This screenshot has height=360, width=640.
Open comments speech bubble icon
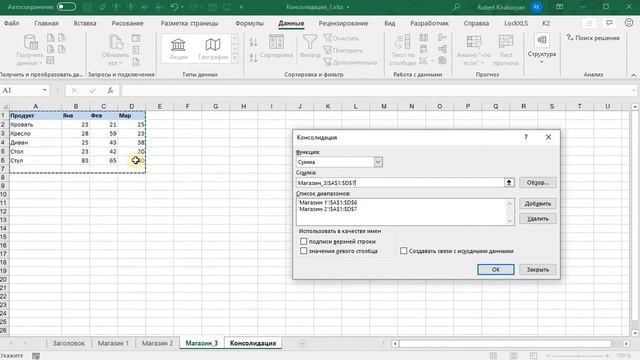point(609,23)
